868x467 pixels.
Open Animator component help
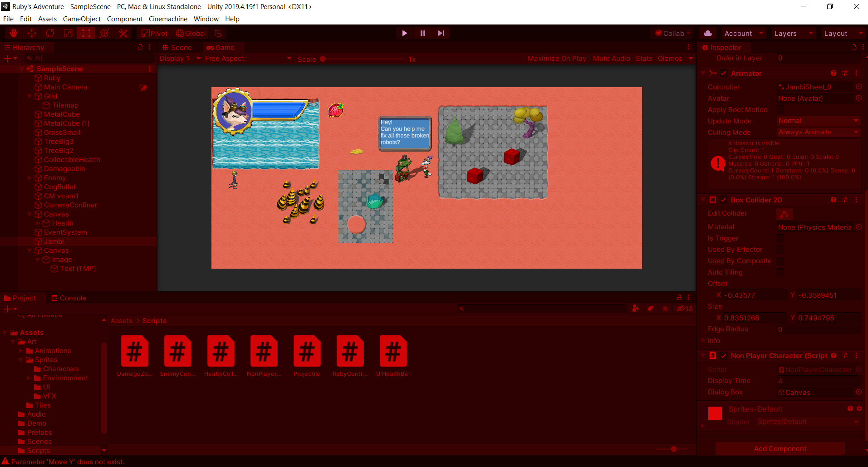click(x=834, y=73)
